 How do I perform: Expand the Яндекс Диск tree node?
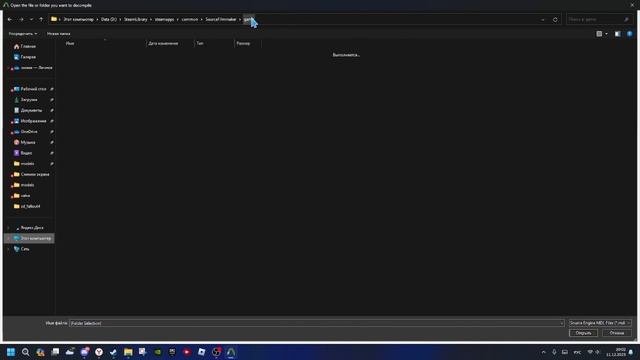pos(8,227)
